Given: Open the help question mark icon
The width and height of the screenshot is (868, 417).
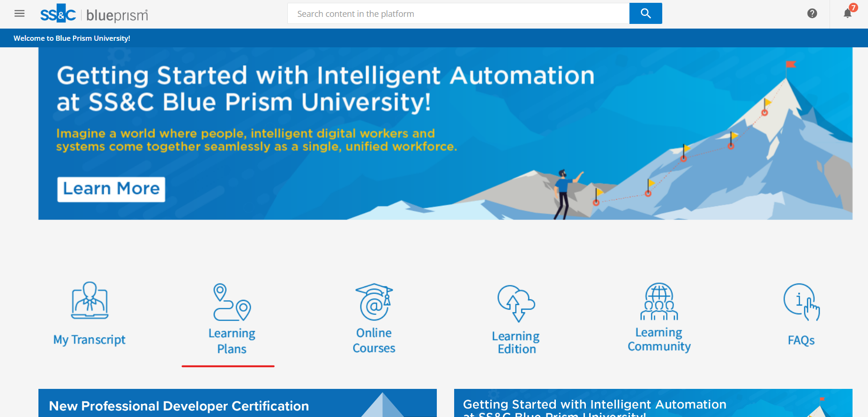Looking at the screenshot, I should (x=812, y=14).
